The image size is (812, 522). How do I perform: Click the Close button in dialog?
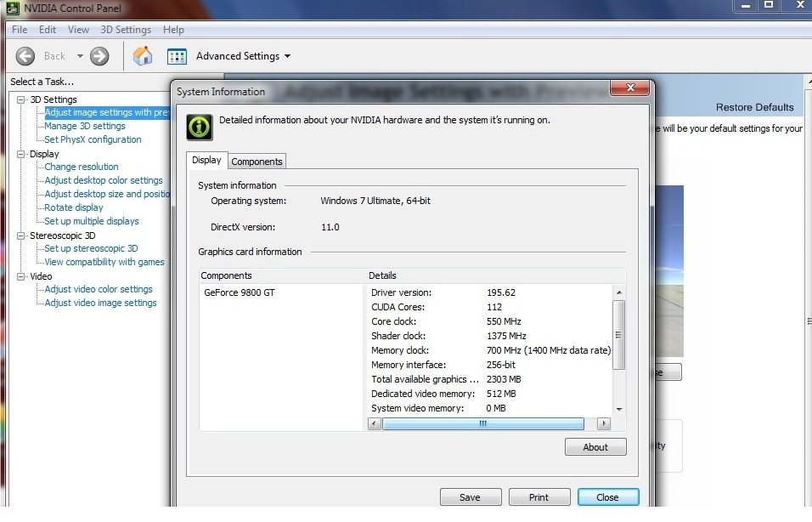608,497
